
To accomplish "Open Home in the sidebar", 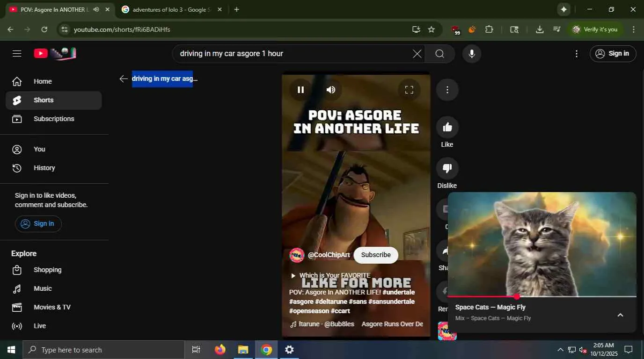I will tap(54, 81).
